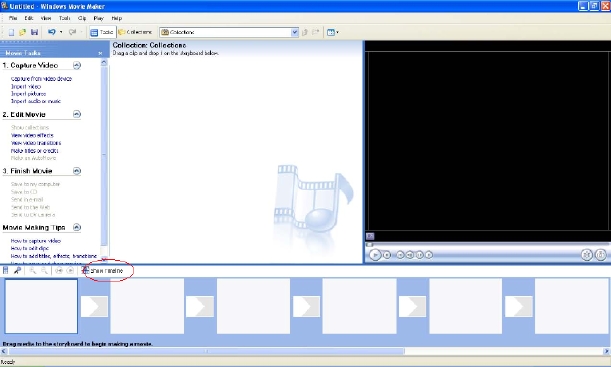The image size is (611, 367).
Task: Open the Collections combo box
Action: click(x=229, y=32)
